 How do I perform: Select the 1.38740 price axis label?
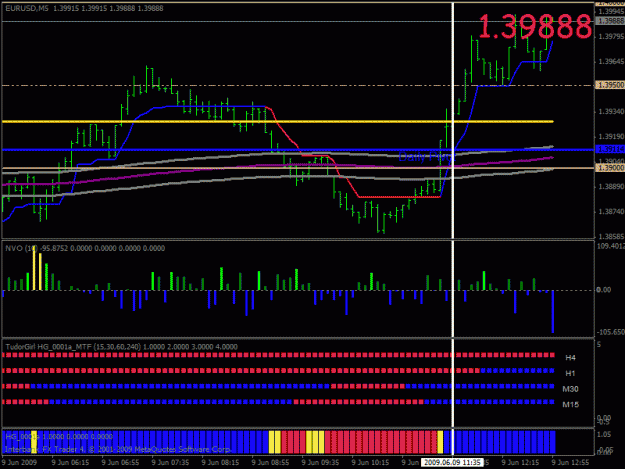(611, 212)
